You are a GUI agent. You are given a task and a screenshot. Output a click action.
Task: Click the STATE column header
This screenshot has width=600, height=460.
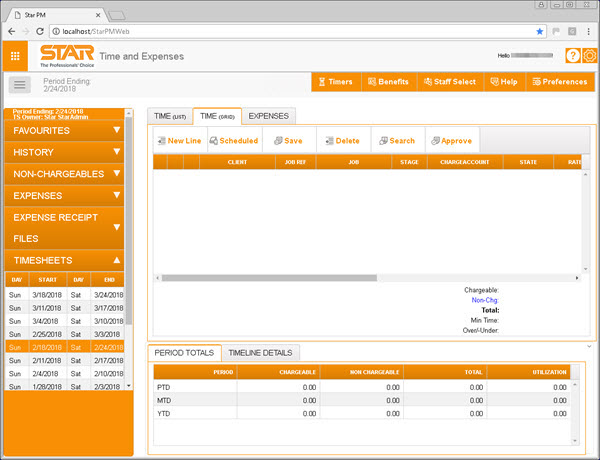coord(528,162)
